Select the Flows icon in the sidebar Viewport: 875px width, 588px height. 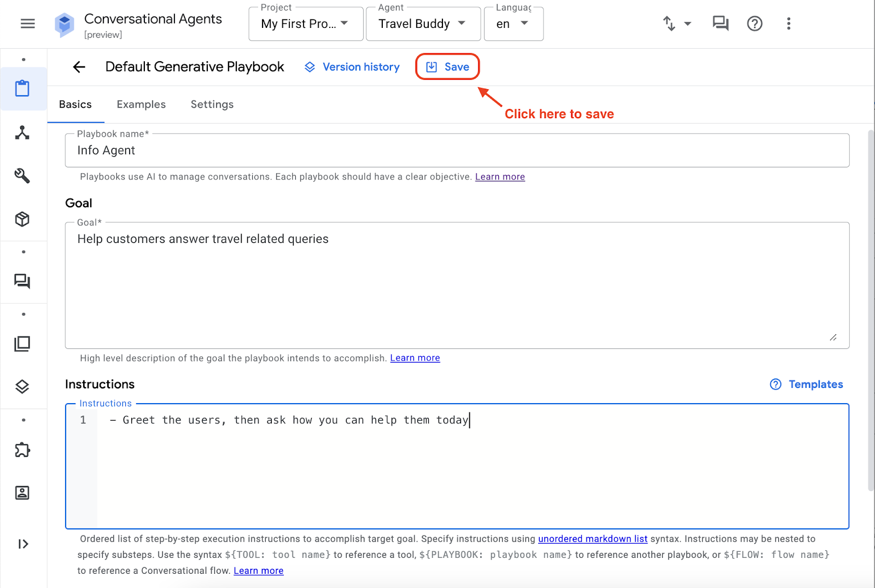pyautogui.click(x=23, y=133)
